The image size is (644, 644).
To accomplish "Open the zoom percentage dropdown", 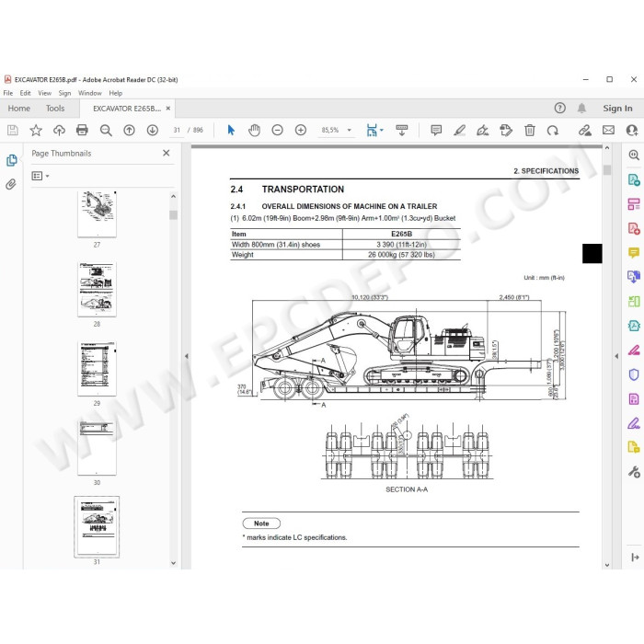I will (x=349, y=131).
